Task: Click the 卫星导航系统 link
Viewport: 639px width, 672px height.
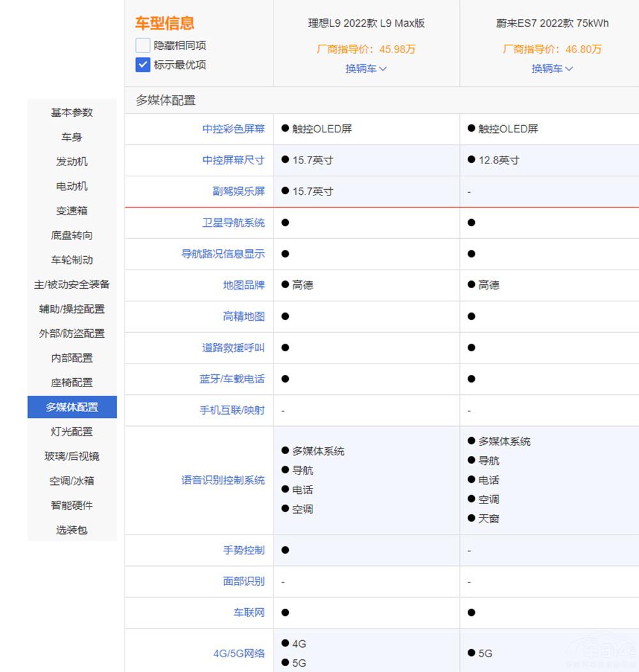Action: (233, 223)
